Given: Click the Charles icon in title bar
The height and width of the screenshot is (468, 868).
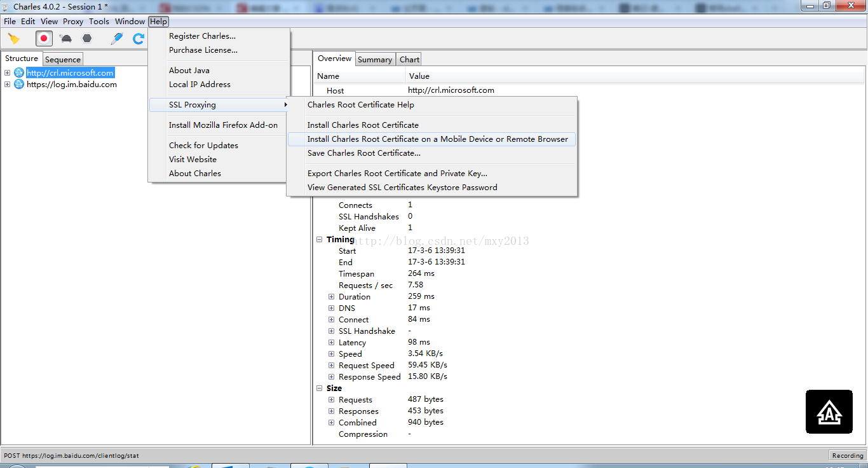Looking at the screenshot, I should coord(6,6).
